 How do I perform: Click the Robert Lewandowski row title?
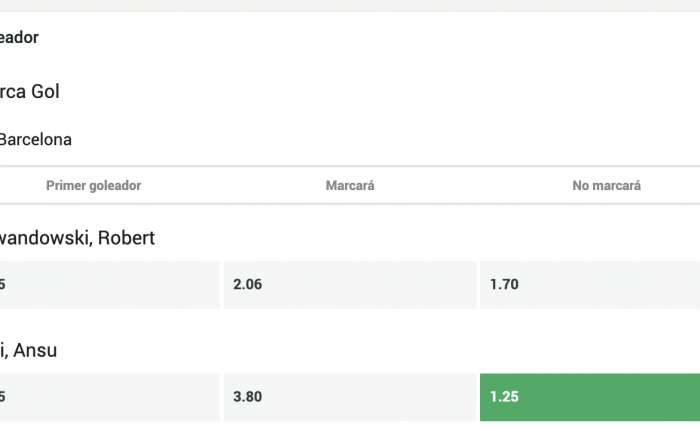tap(77, 238)
